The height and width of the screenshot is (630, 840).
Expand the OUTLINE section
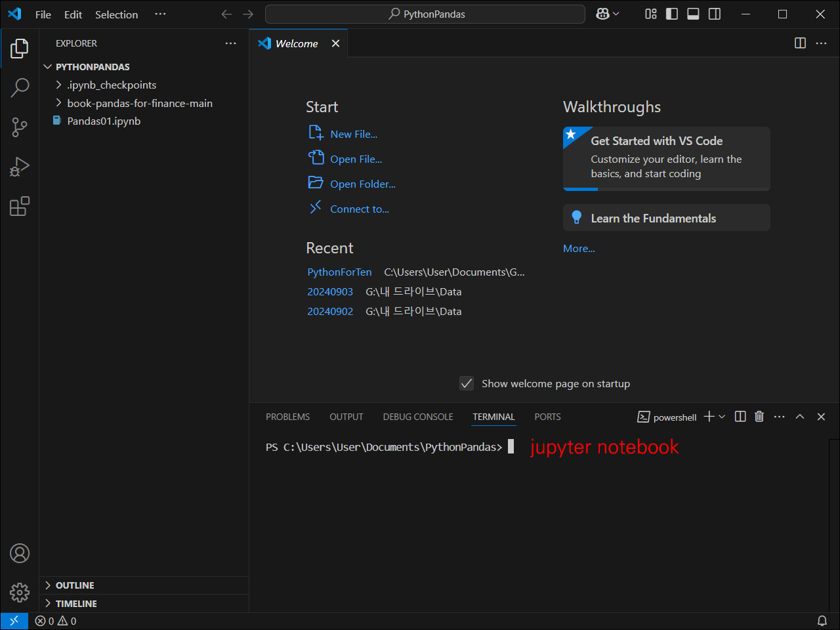point(144,585)
